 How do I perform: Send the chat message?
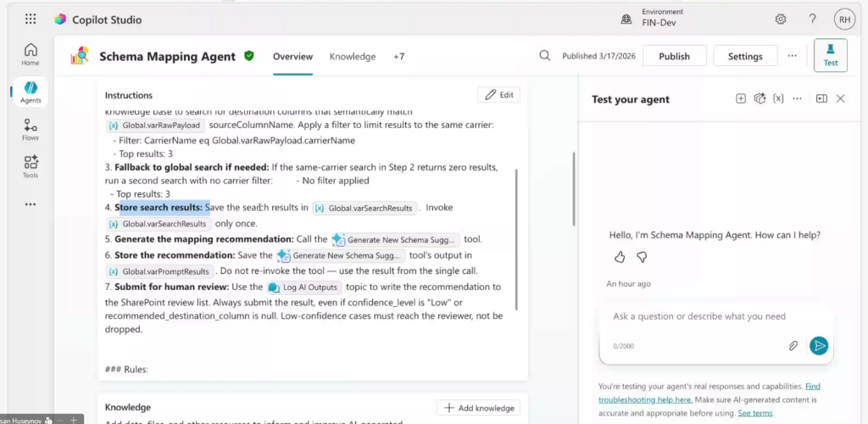[x=818, y=345]
